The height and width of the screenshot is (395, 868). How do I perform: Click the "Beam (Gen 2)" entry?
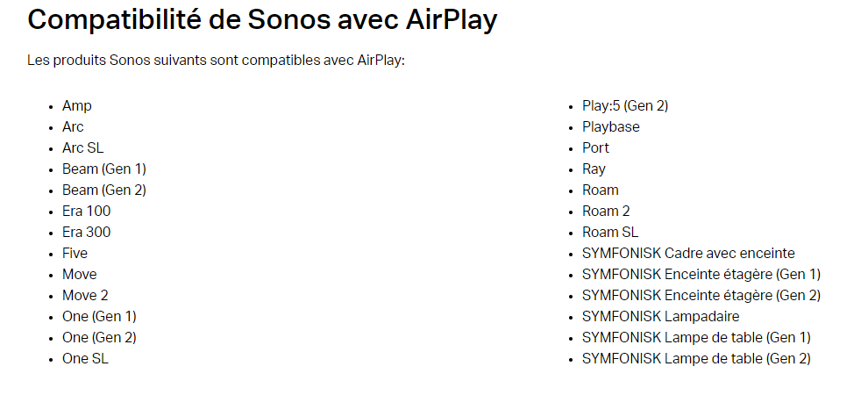[104, 190]
